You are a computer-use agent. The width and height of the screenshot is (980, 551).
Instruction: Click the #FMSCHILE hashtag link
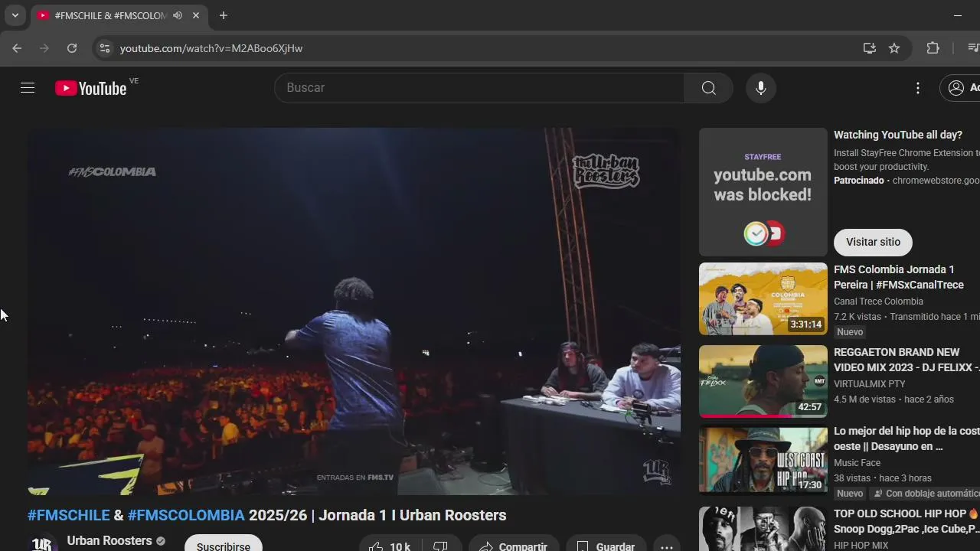69,515
